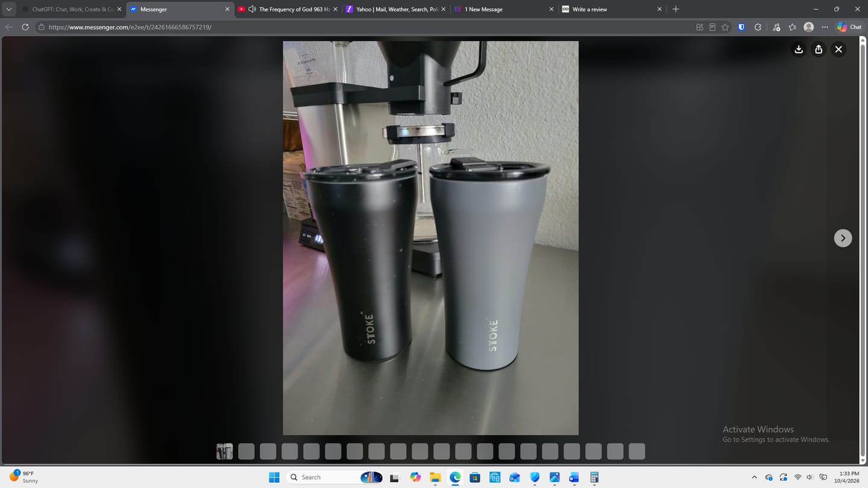Switch to the Write a review tab
The image size is (868, 488).
coord(612,9)
